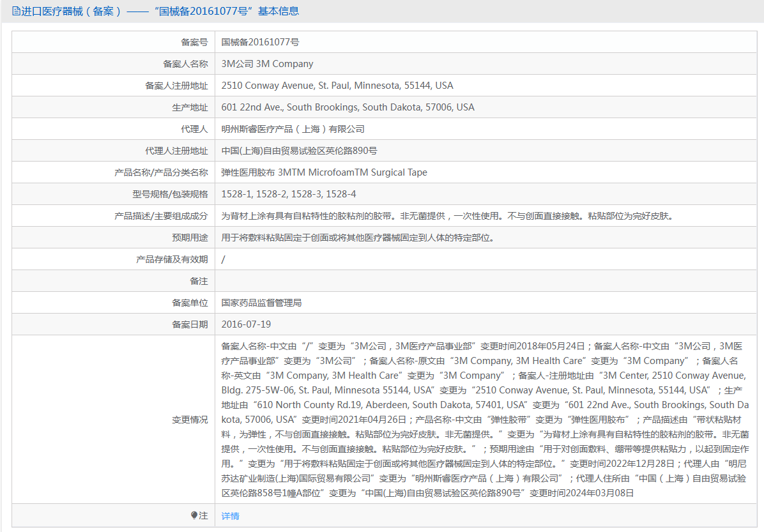Click the page title containing 国械备20161077号
The height and width of the screenshot is (532, 764).
[160, 11]
